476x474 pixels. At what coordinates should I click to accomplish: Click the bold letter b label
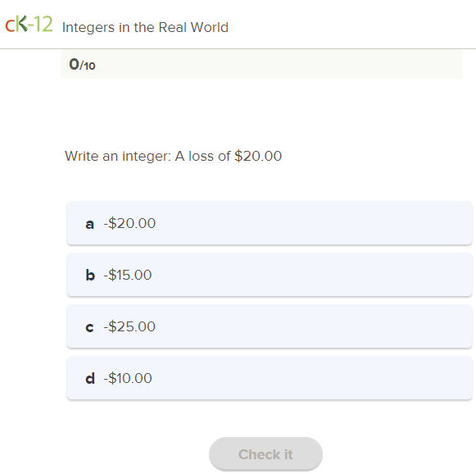[90, 275]
